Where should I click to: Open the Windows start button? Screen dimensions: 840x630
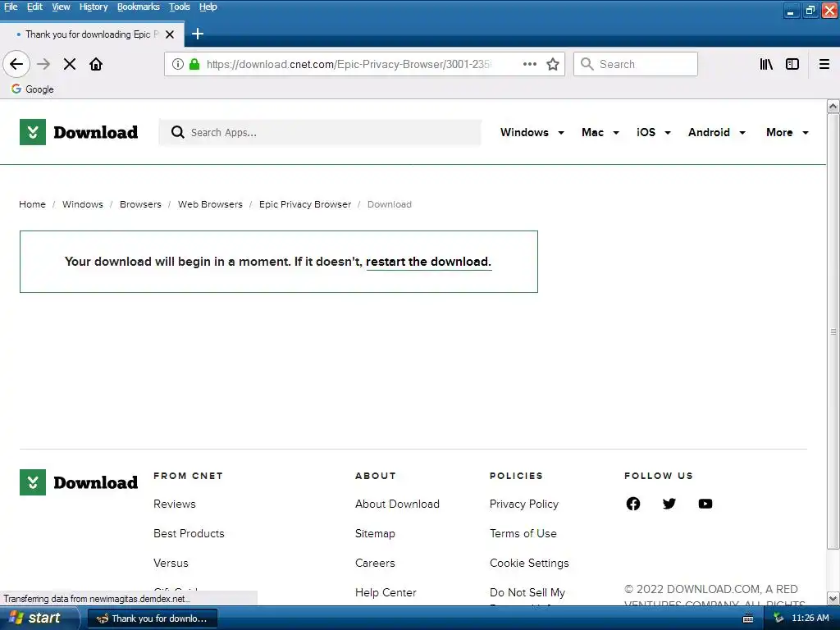tap(39, 619)
